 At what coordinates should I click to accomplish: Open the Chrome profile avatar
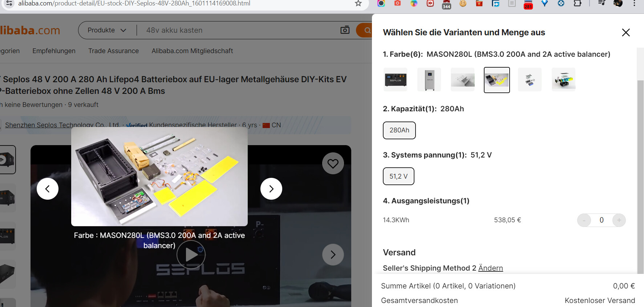[618, 3]
